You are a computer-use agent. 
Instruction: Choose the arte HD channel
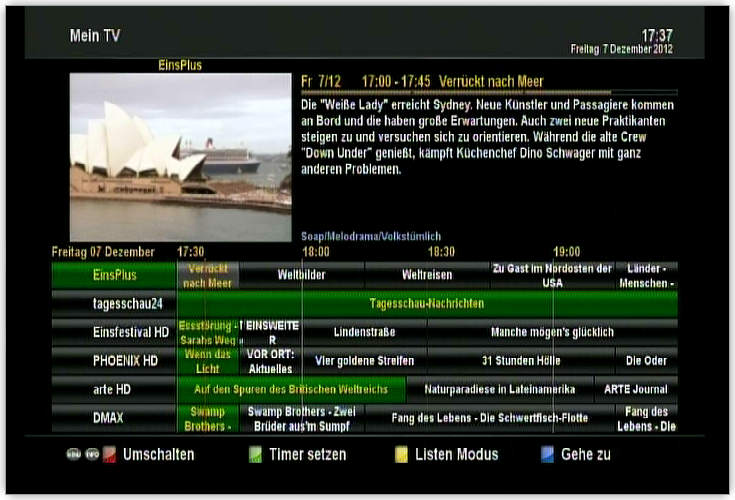[x=114, y=389]
